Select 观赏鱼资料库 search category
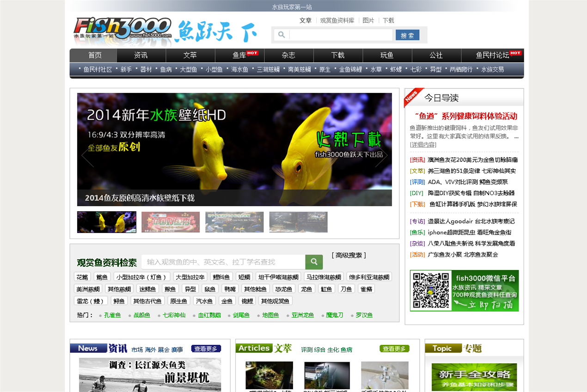The width and height of the screenshot is (587, 392). (337, 20)
